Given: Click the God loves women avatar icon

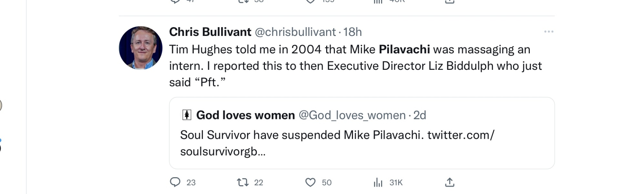Looking at the screenshot, I should pos(187,115).
